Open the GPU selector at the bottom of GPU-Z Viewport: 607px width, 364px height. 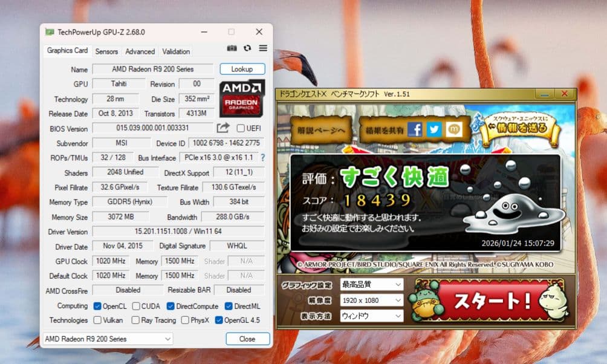pyautogui.click(x=108, y=339)
